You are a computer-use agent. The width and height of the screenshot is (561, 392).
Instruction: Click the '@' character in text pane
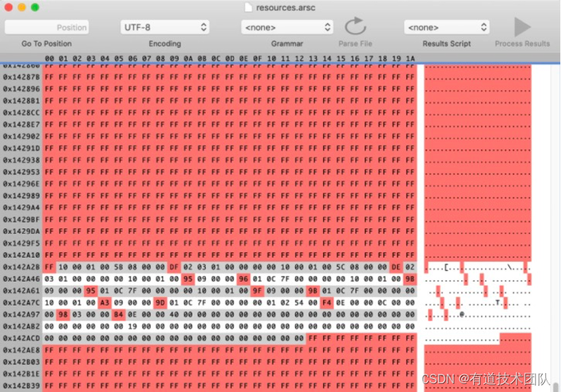[462, 315]
